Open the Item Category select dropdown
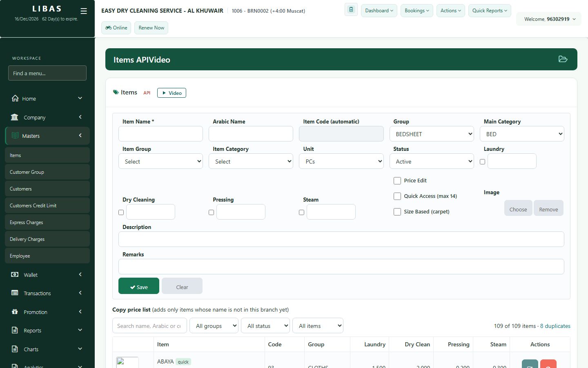Screen dimensions: 588x368 [251, 162]
